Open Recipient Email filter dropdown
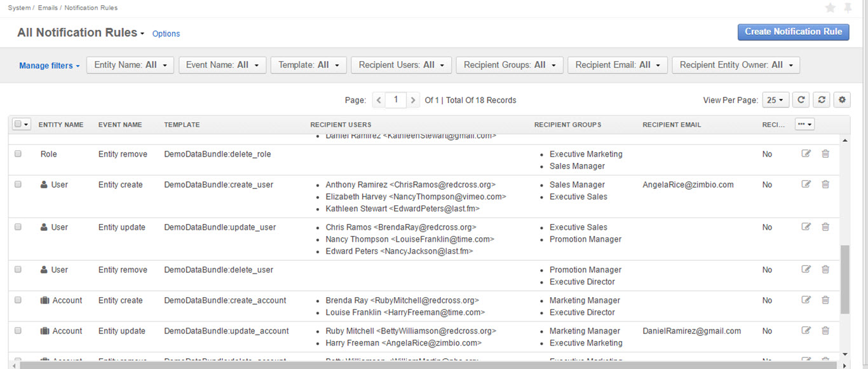The width and height of the screenshot is (868, 369). click(617, 65)
